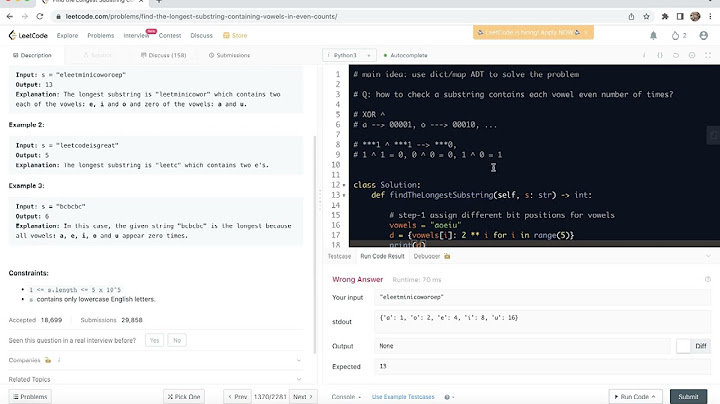Click the panel divider drag handle
Screen dimensions: 720x404
pos(320,200)
